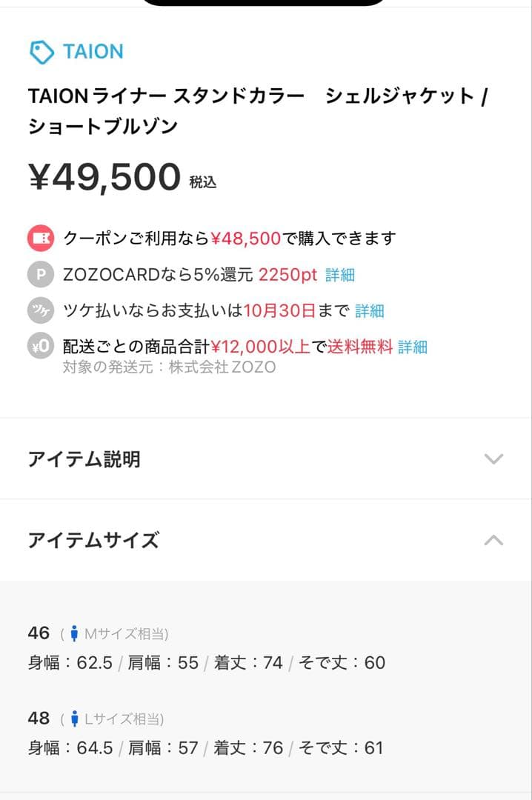Expand the アイテム説明 chevron
532x800 pixels.
point(493,459)
